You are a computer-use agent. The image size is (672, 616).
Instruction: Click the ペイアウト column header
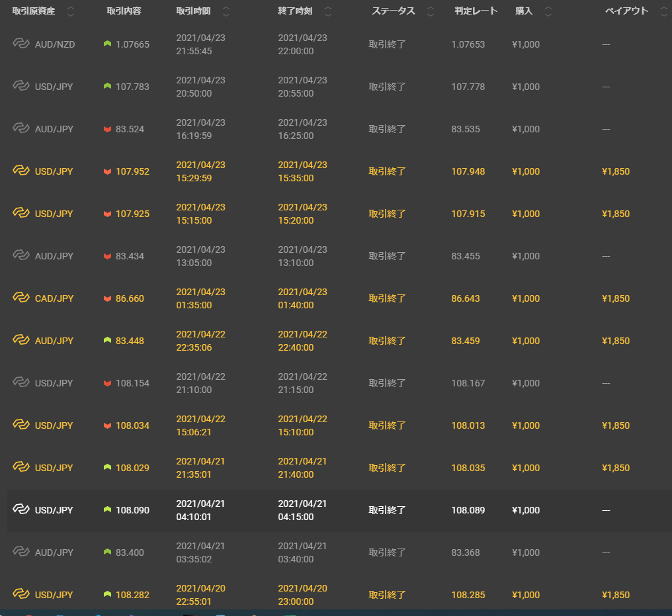coord(626,11)
